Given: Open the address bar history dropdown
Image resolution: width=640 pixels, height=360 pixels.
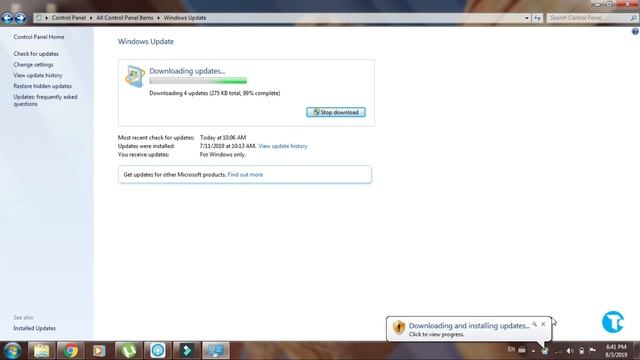Looking at the screenshot, I should coord(527,18).
